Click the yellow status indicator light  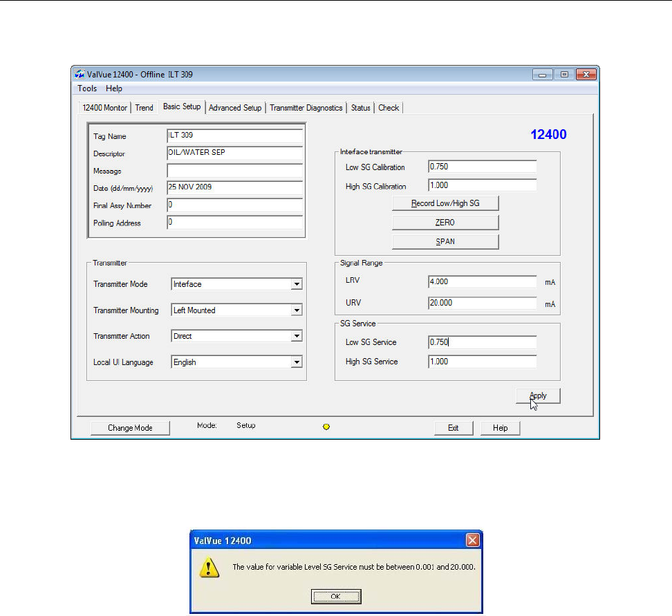(326, 427)
